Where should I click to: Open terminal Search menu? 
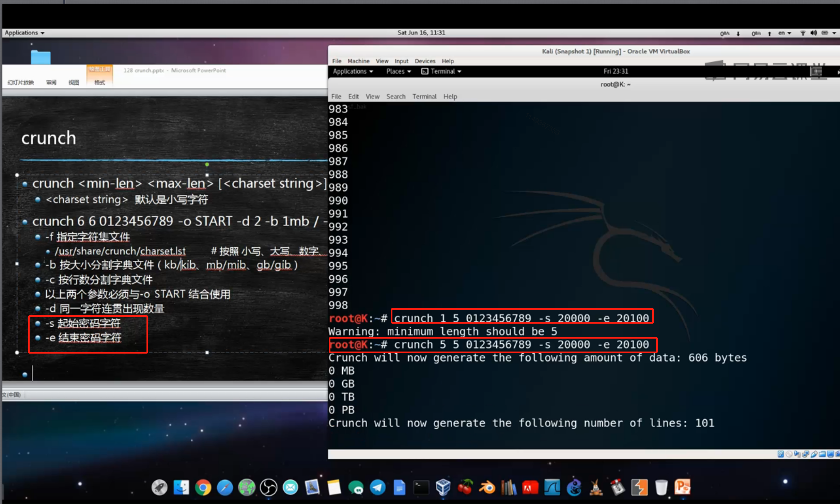click(x=395, y=97)
